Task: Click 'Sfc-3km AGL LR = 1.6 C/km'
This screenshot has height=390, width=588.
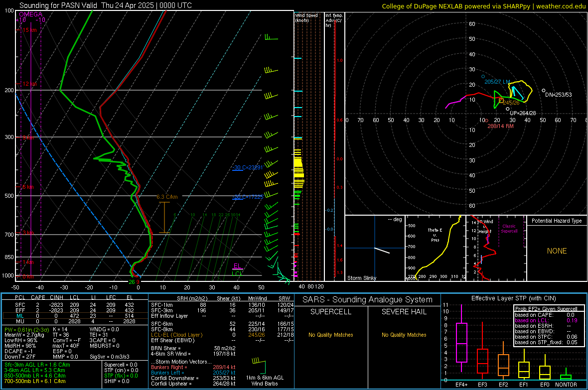Action: tap(37, 365)
